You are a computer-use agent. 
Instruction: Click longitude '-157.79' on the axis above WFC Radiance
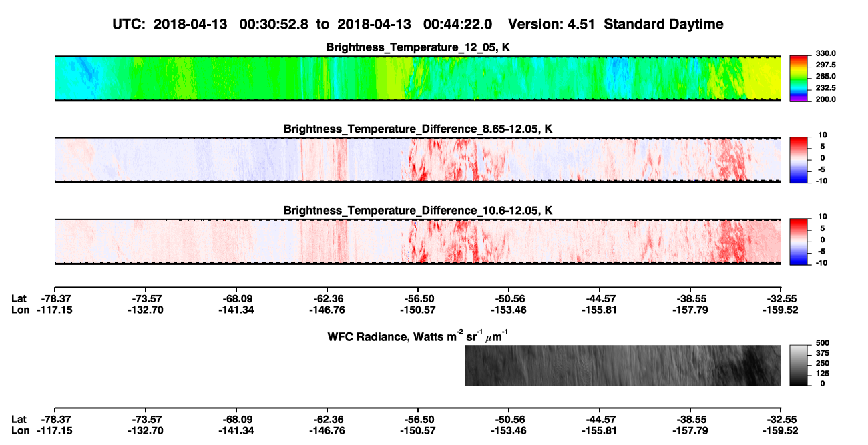point(690,310)
